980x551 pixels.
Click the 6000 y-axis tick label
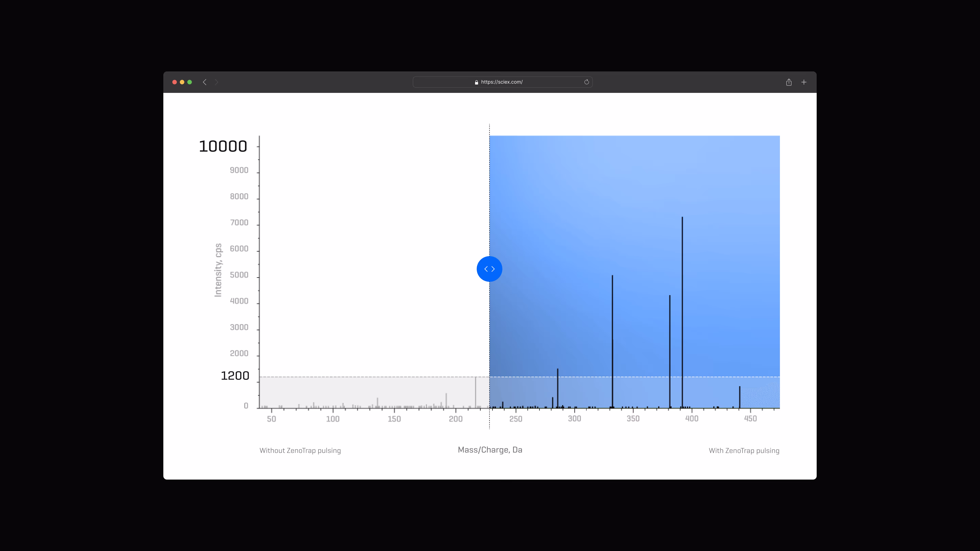(239, 249)
